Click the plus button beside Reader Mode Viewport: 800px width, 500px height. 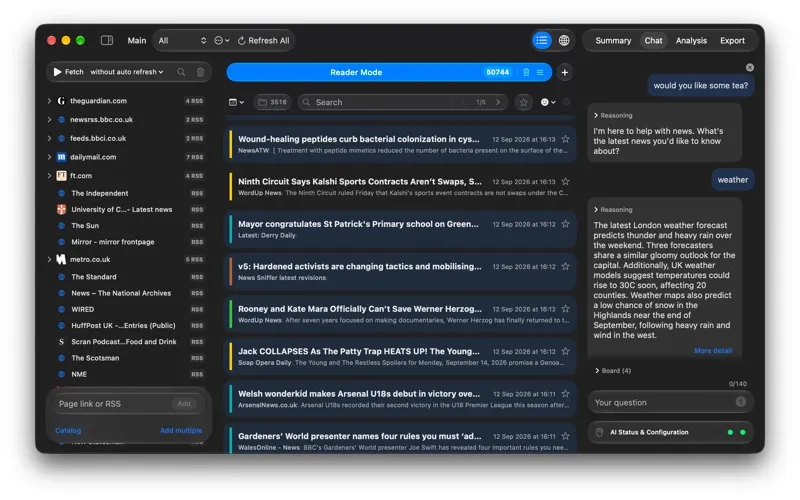pos(564,72)
